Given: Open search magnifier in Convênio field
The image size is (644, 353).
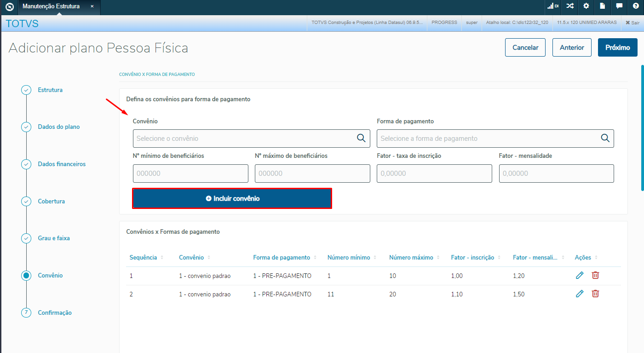Looking at the screenshot, I should (x=361, y=138).
